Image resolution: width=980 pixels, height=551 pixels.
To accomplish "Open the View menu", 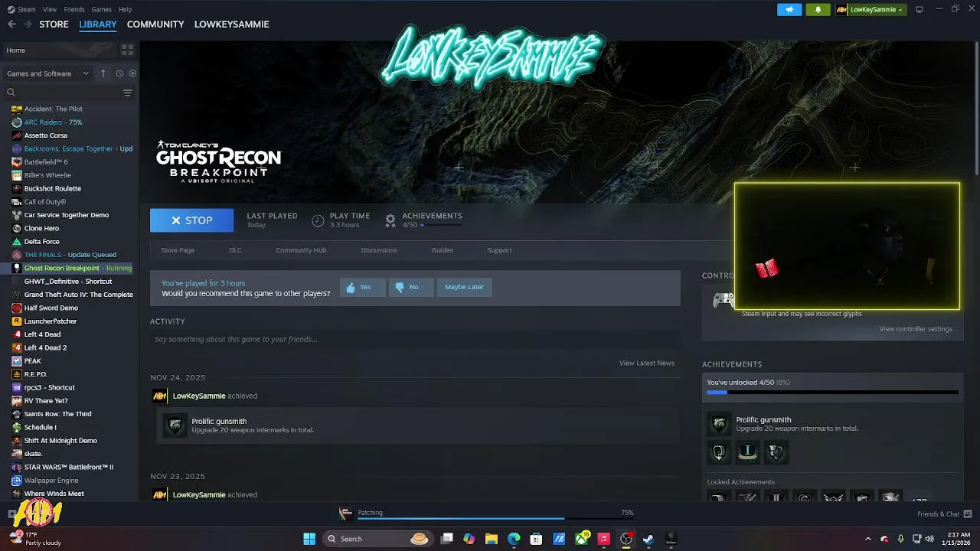I will point(50,9).
